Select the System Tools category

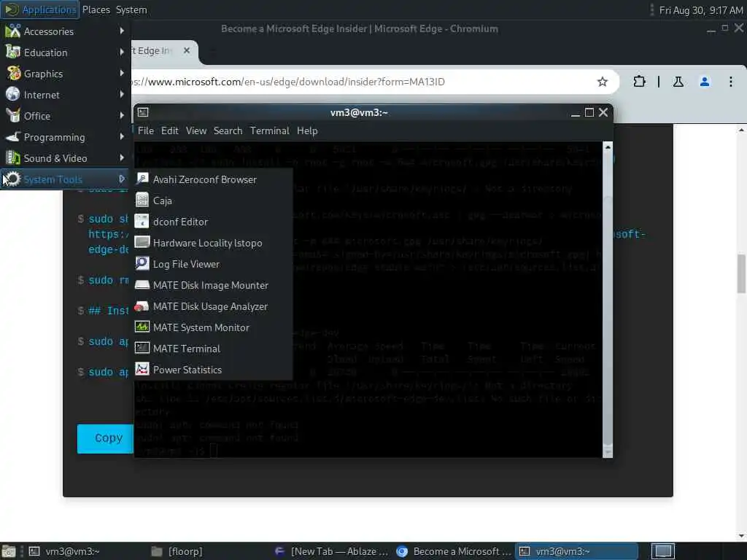coord(65,179)
